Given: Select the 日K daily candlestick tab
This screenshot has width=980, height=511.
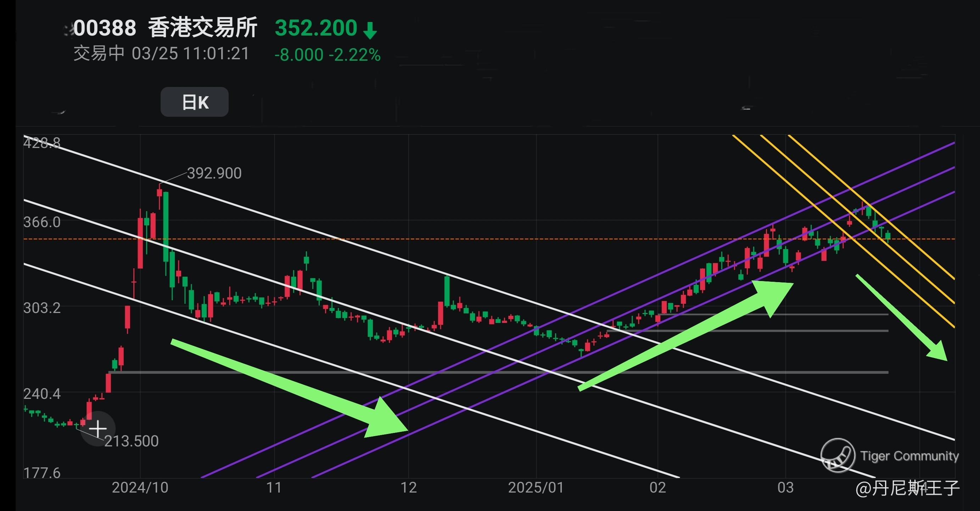Looking at the screenshot, I should tap(194, 102).
